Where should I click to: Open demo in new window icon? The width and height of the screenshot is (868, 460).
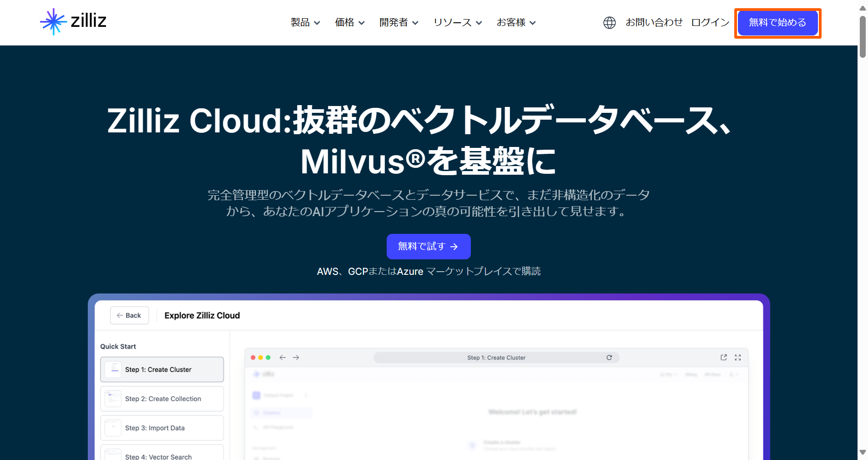coord(723,358)
